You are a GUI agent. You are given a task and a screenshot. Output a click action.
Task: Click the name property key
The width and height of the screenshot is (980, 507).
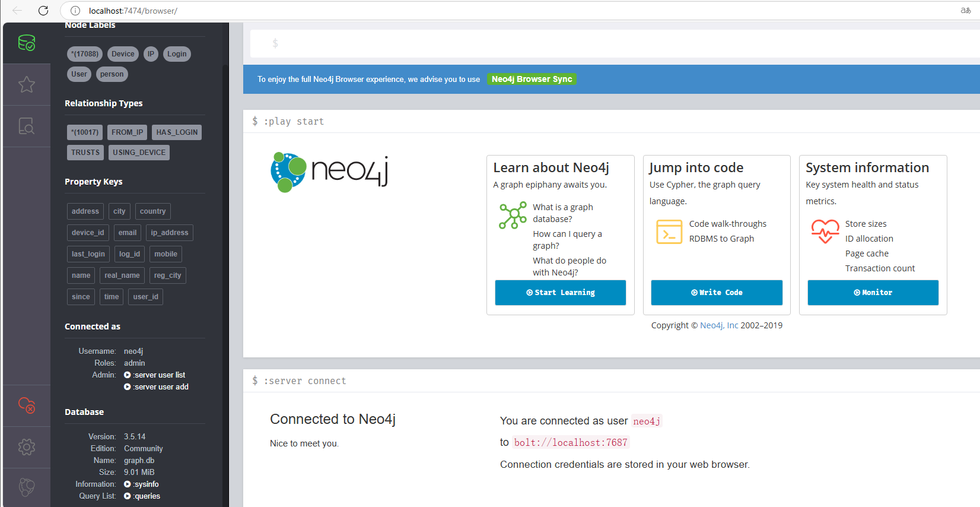point(81,275)
